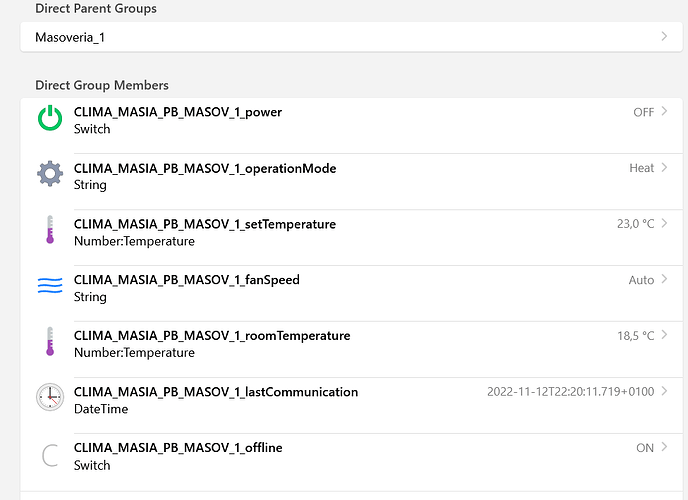Click the setTemperature thermometer icon
The image size is (688, 500).
point(50,229)
